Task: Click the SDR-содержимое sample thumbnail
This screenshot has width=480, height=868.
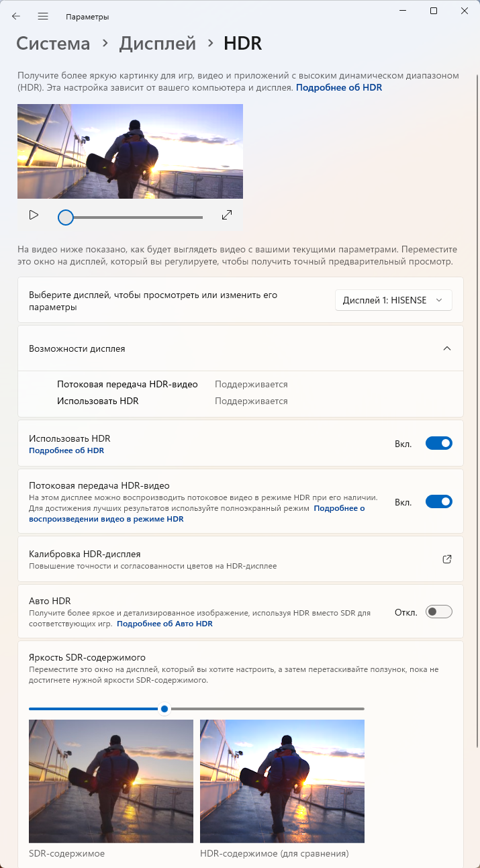Action: click(x=111, y=781)
